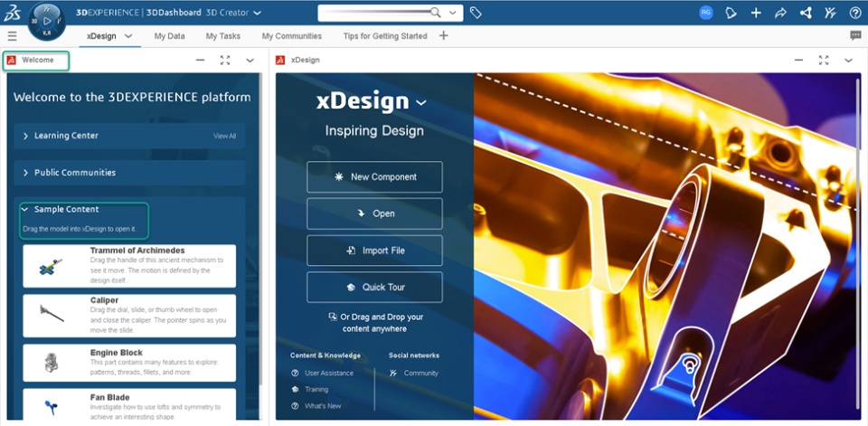The image size is (868, 426).
Task: Switch to the My Data tab
Action: (x=169, y=36)
